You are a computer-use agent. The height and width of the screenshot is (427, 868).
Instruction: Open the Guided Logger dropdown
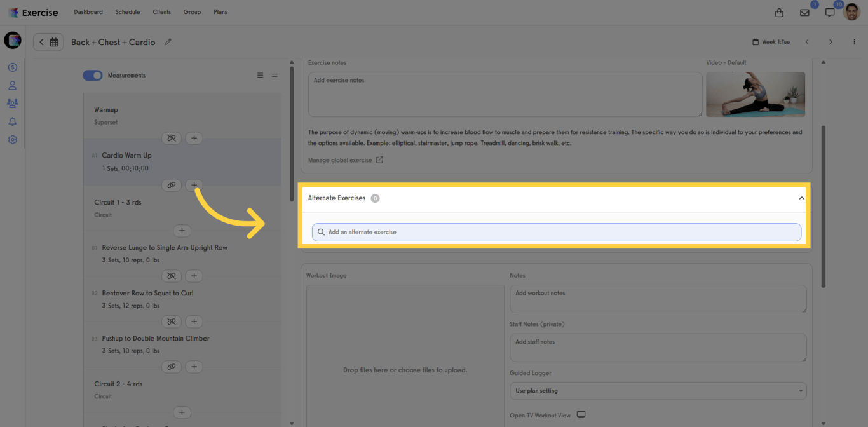[x=658, y=391]
